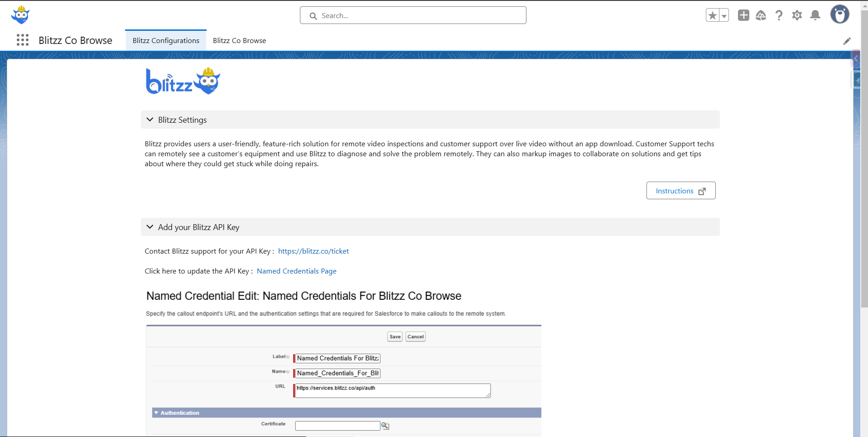868x437 pixels.
Task: Click the edit navigation pencil icon
Action: tap(847, 41)
